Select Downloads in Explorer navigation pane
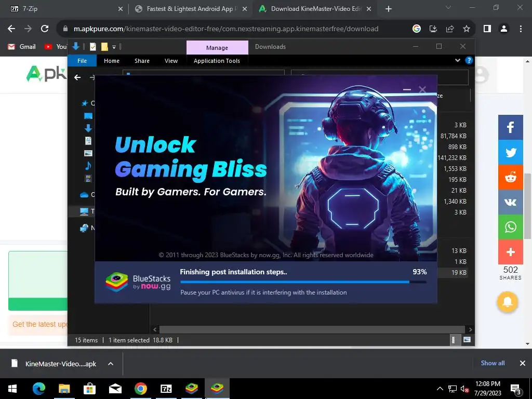The image size is (532, 399). 88,128
